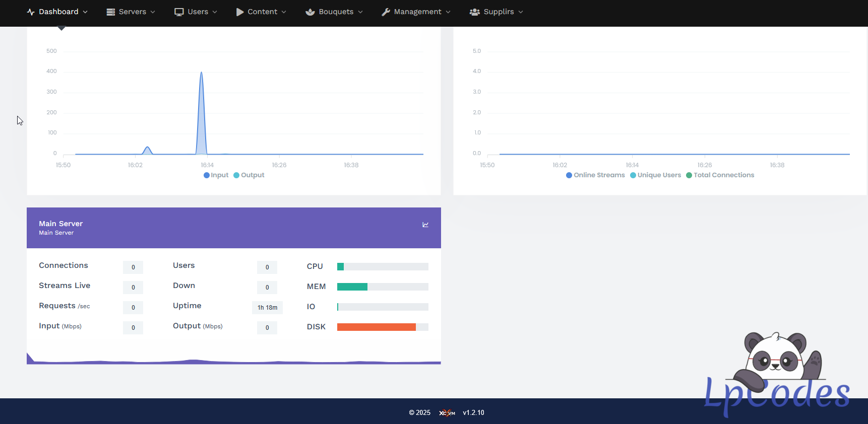Click the Bouquets lotus icon
Image resolution: width=868 pixels, height=424 pixels.
coord(310,12)
